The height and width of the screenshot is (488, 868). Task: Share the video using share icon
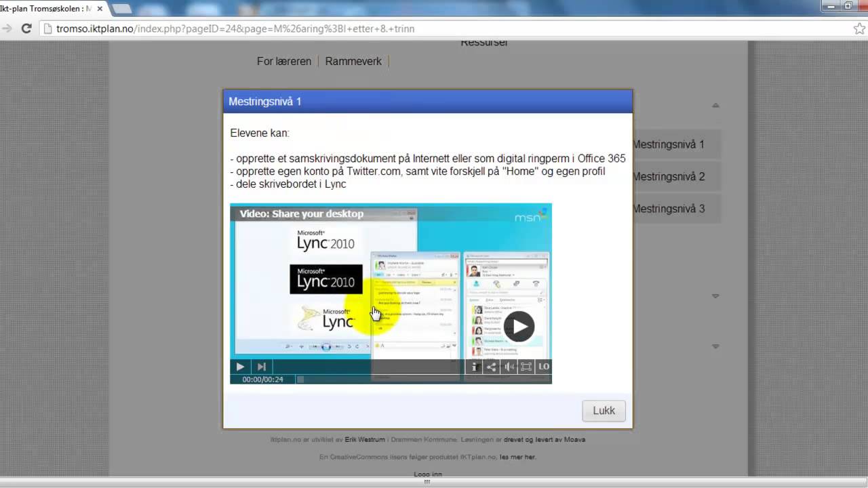[492, 367]
